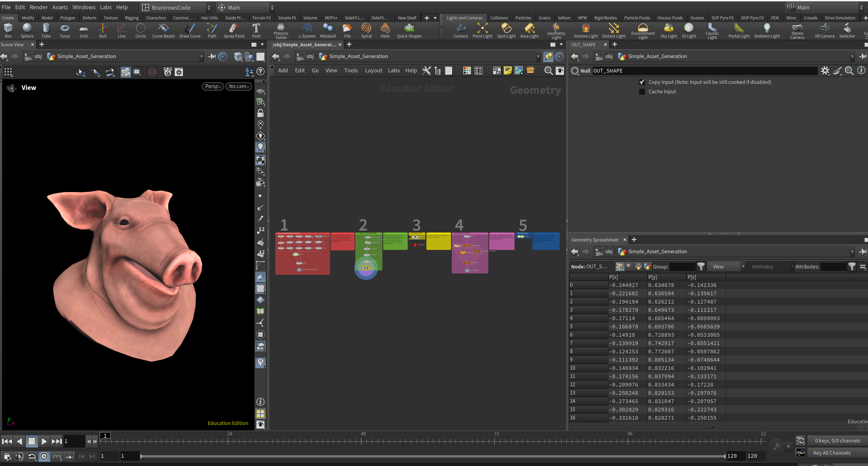This screenshot has width=868, height=466.
Task: Add a Distant Light
Action: (x=614, y=31)
